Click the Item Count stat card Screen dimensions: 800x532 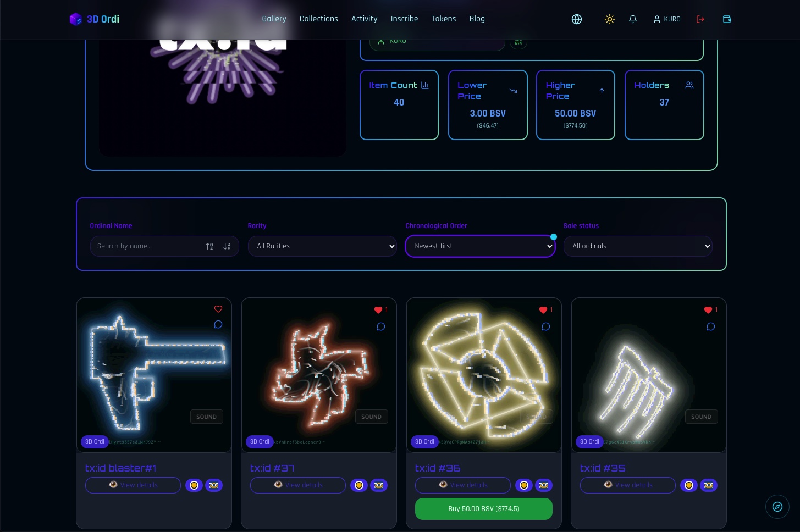(x=399, y=105)
